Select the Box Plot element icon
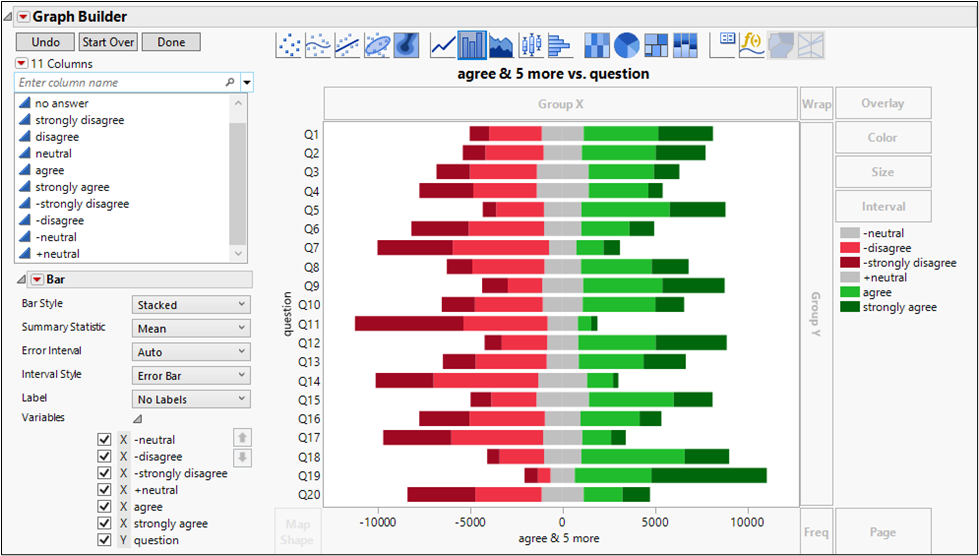 (531, 45)
